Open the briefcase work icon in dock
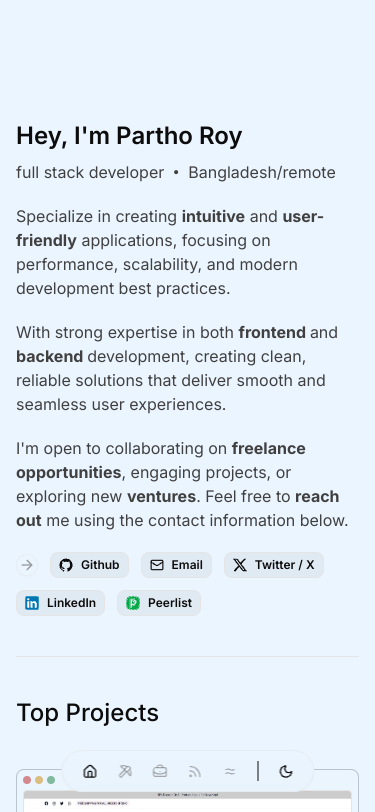 160,772
